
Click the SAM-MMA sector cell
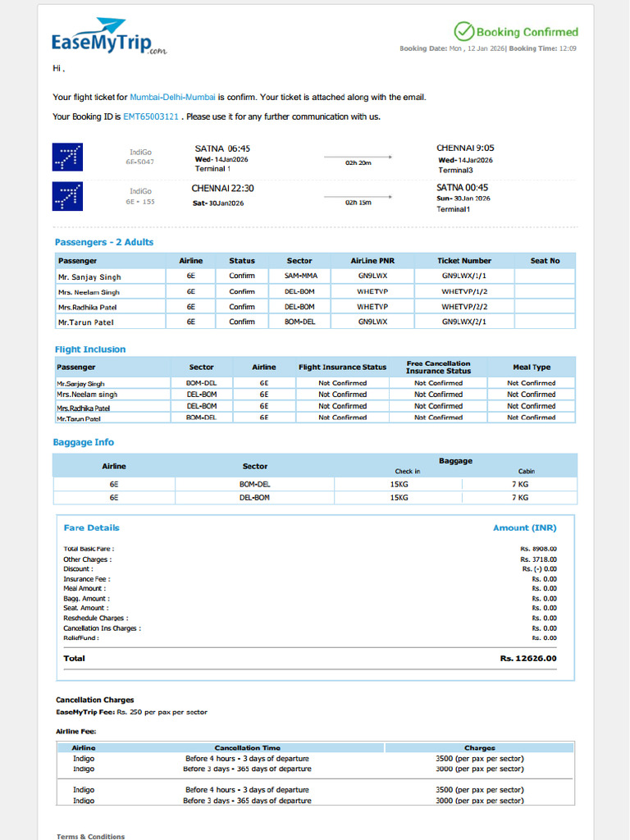pyautogui.click(x=300, y=276)
